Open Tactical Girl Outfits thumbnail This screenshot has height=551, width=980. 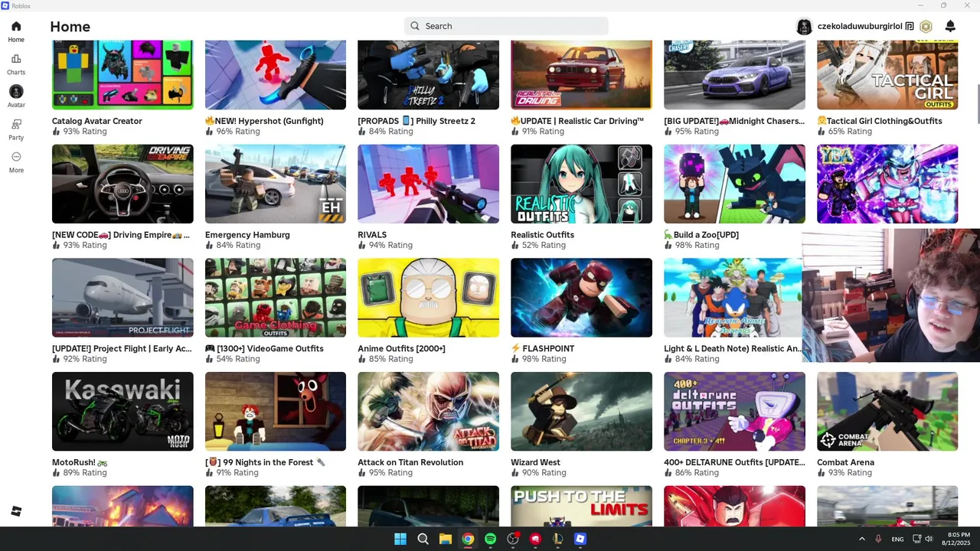tap(887, 75)
